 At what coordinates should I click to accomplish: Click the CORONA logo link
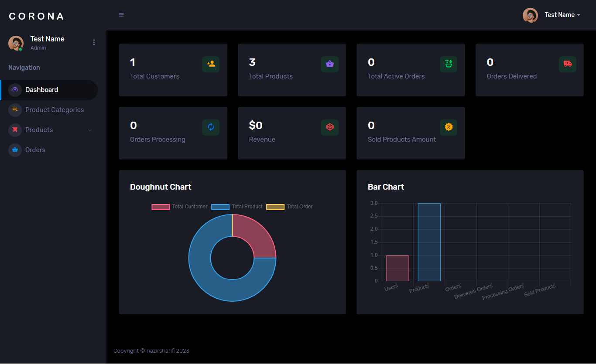pos(37,16)
